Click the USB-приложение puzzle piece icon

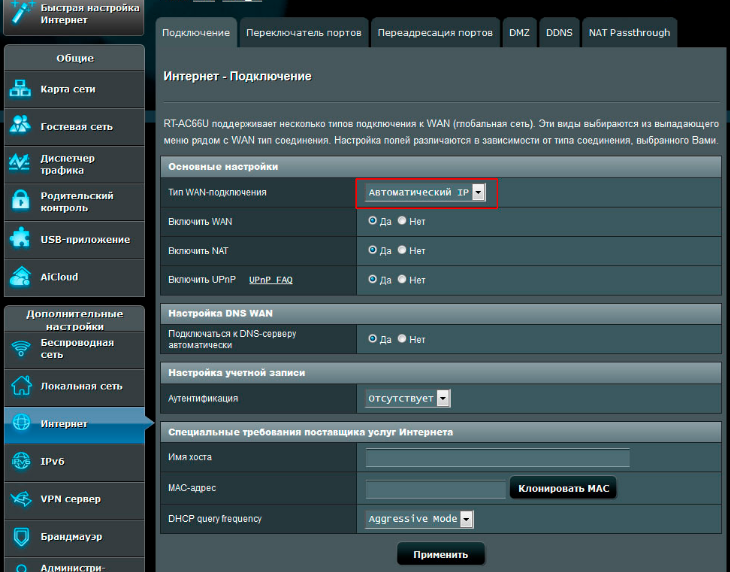coord(20,239)
